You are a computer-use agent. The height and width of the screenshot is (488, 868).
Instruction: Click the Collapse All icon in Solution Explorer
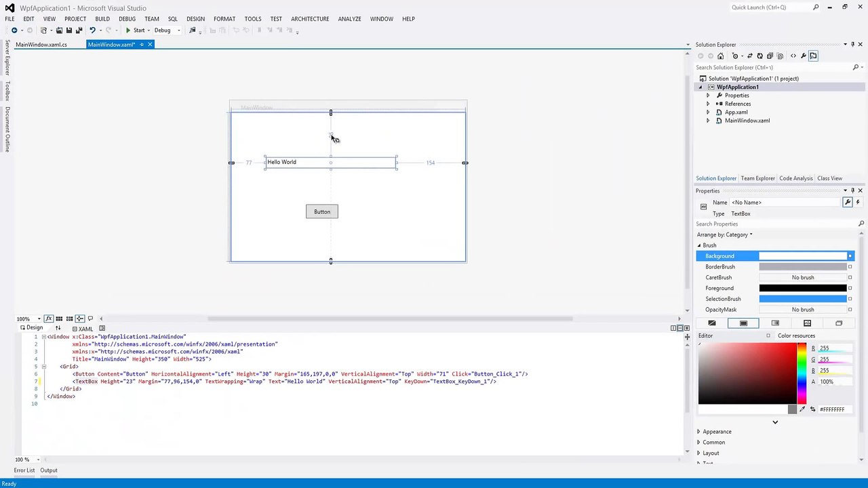(770, 56)
